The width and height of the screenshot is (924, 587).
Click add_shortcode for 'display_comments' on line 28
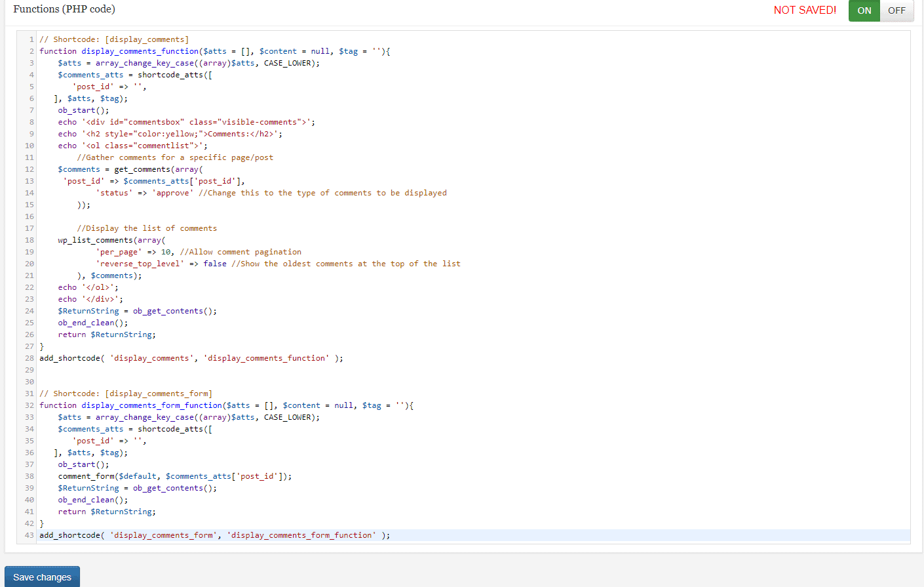tap(191, 358)
